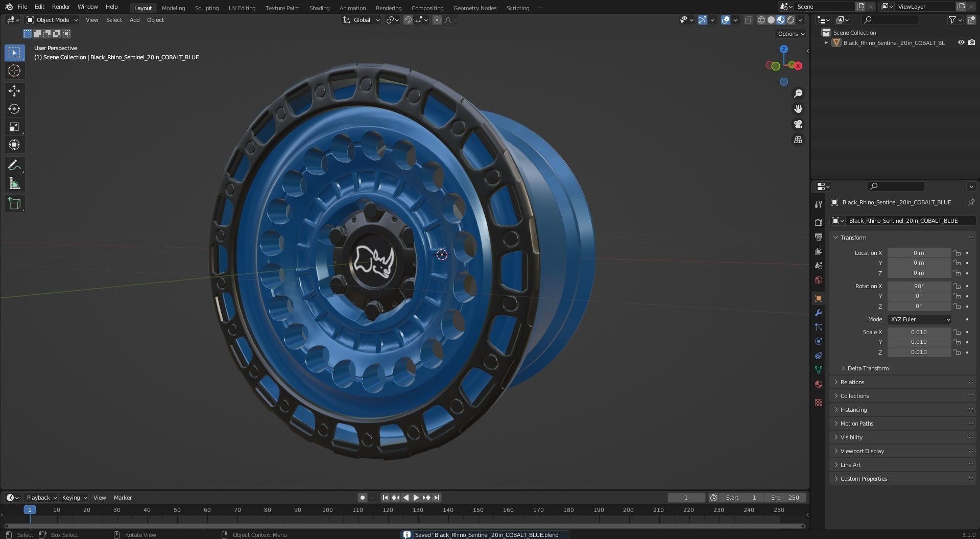Switch to Rendered viewport shading
This screenshot has height=539, width=980.
pyautogui.click(x=791, y=20)
